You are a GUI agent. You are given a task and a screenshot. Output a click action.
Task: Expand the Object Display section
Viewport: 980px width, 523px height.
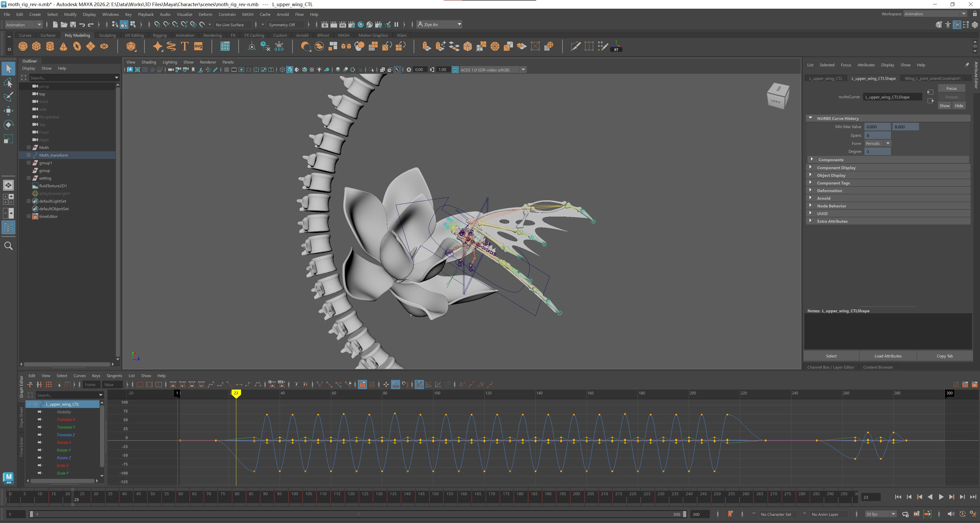point(831,175)
